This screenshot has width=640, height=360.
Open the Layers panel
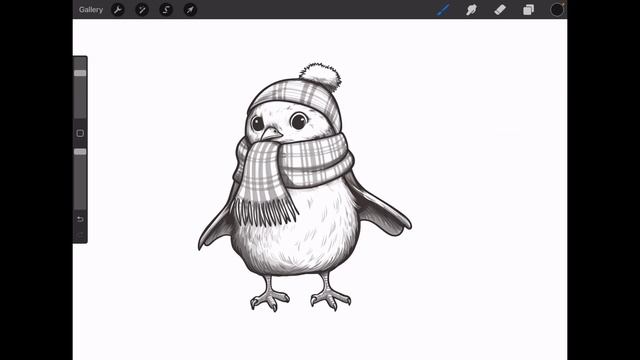tap(529, 10)
